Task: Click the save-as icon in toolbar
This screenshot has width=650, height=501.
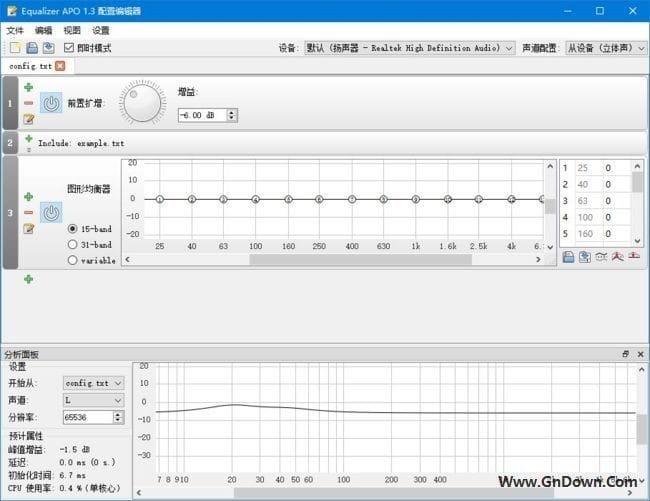Action: click(49, 48)
